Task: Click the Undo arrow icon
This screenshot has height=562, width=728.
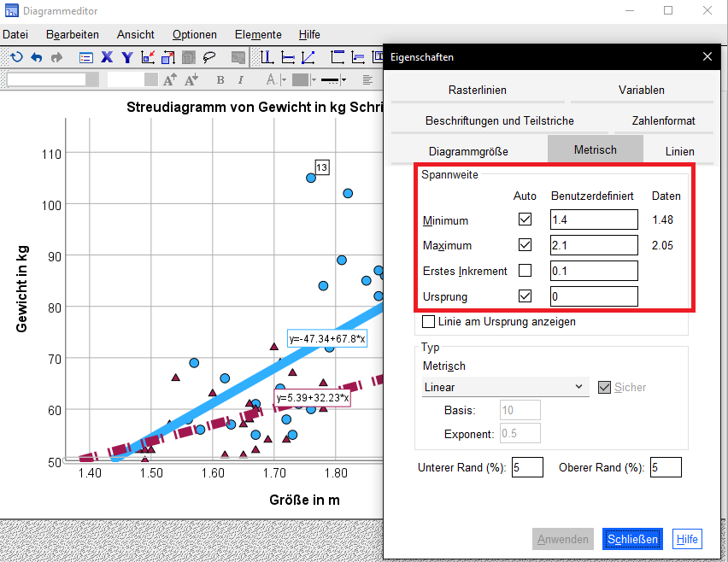Action: (35, 56)
